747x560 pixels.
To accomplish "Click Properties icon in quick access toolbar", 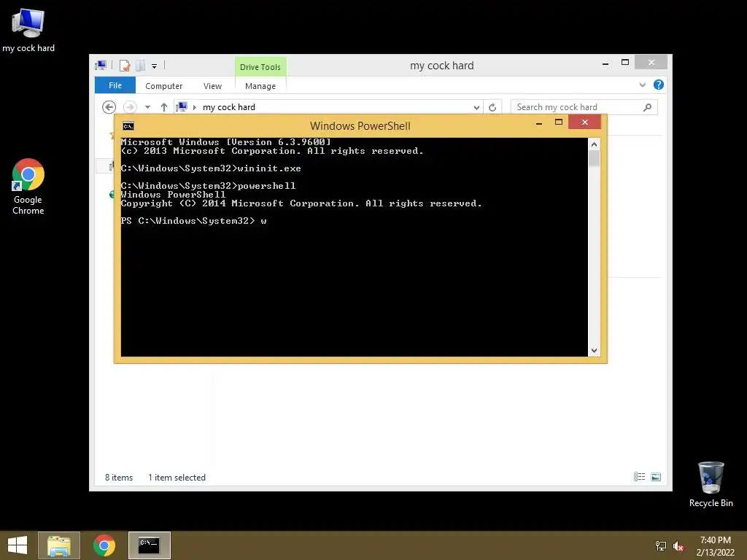I will pyautogui.click(x=125, y=66).
